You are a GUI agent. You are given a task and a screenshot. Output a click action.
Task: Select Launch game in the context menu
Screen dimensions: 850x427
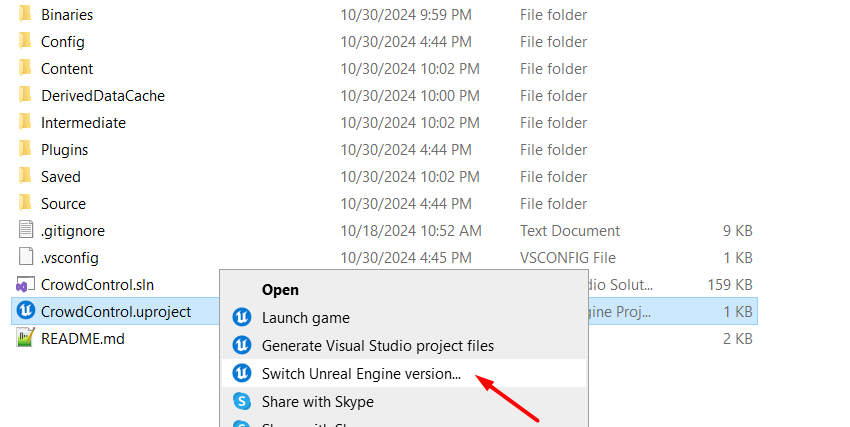point(305,318)
